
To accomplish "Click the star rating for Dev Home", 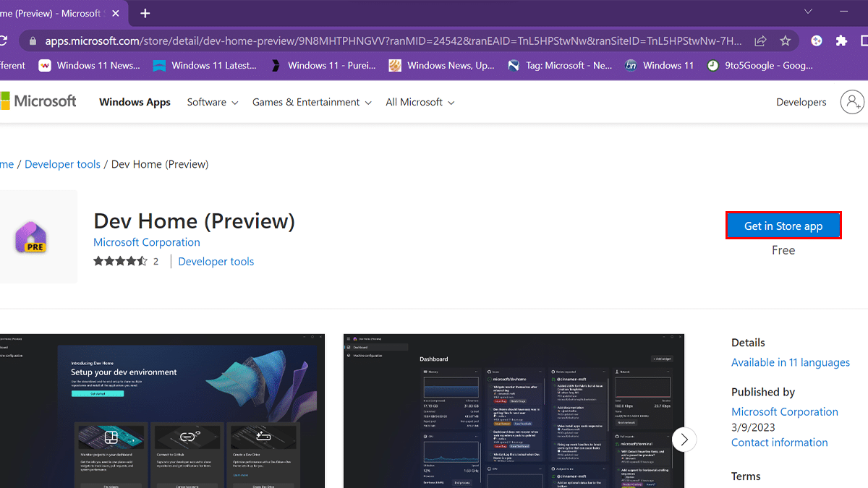I will tap(122, 261).
